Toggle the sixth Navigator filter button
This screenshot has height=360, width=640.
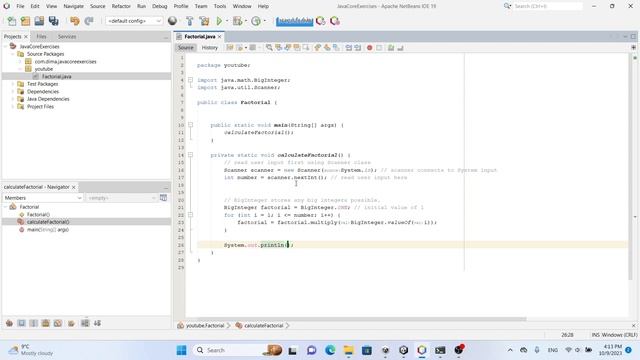[71, 323]
